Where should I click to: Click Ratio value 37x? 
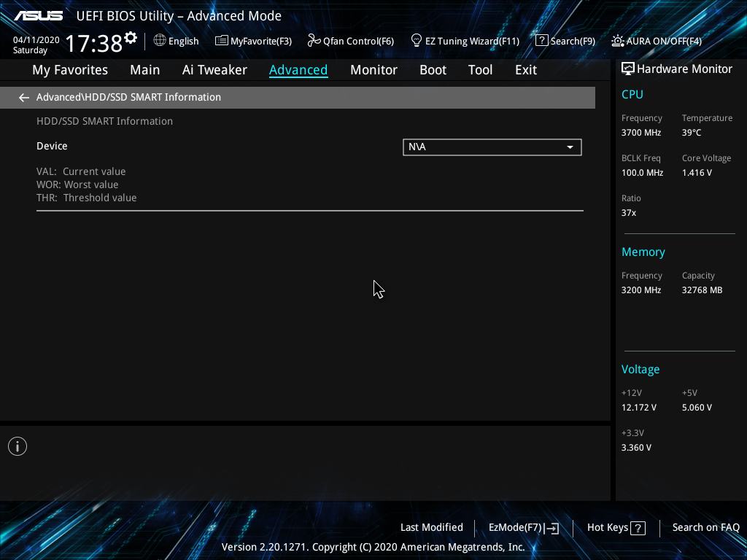coord(628,213)
